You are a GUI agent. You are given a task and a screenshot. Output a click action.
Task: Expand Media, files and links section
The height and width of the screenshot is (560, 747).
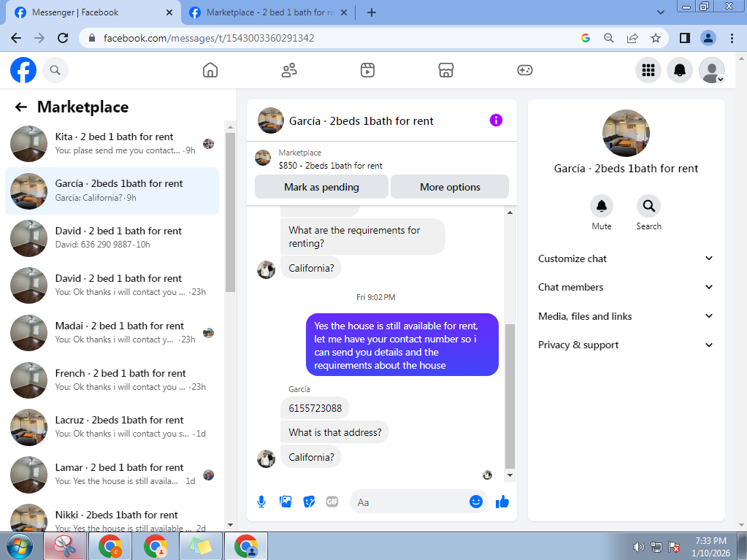(x=626, y=316)
